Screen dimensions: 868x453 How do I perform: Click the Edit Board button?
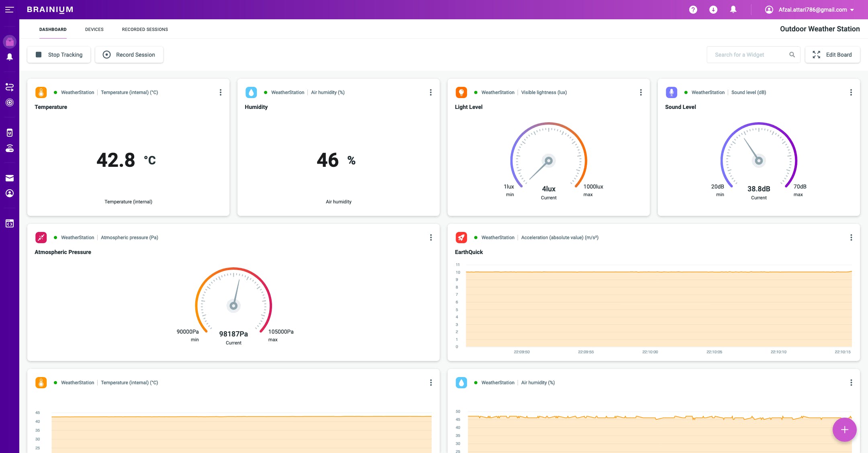(832, 55)
